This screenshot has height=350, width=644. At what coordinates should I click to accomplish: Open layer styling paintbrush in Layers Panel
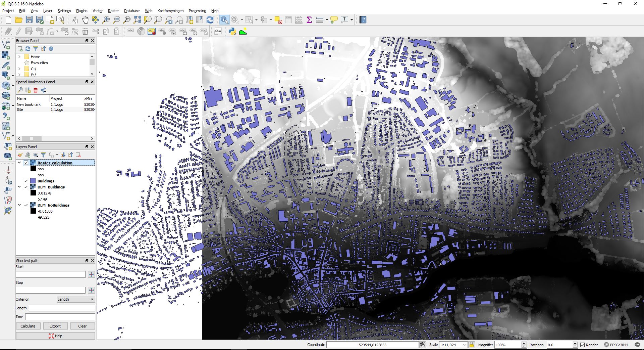pyautogui.click(x=20, y=155)
